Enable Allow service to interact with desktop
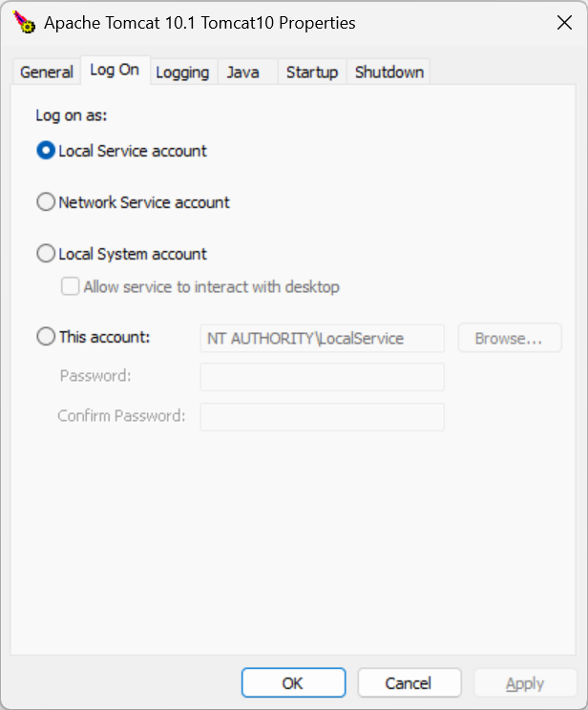Screen dimensions: 588x710 click(70, 286)
